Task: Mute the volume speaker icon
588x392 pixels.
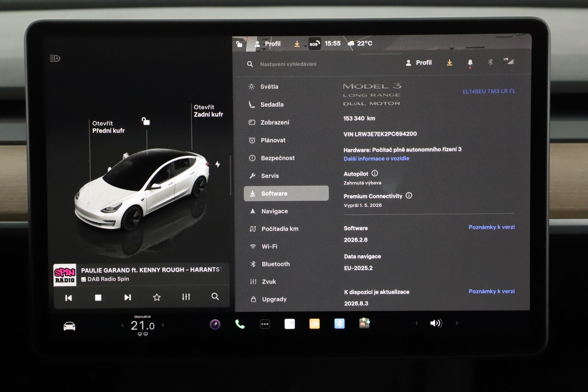Action: click(436, 323)
